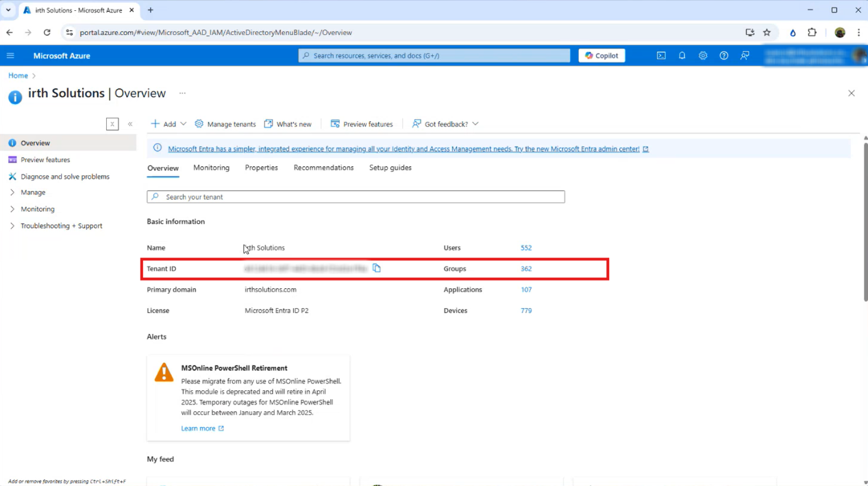868x486 pixels.
Task: Click the info icon in Entra banner
Action: (x=158, y=148)
